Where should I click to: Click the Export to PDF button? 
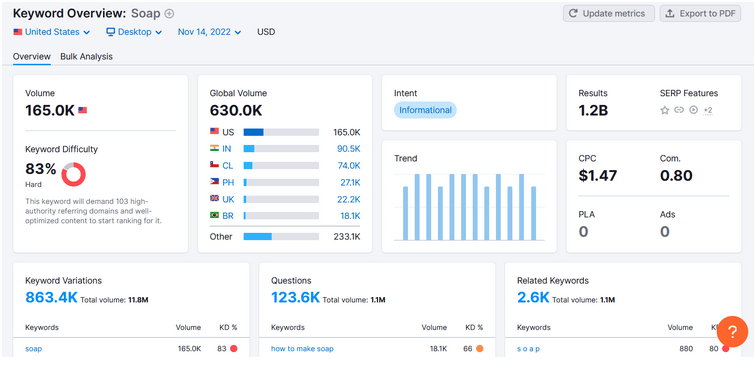[700, 13]
